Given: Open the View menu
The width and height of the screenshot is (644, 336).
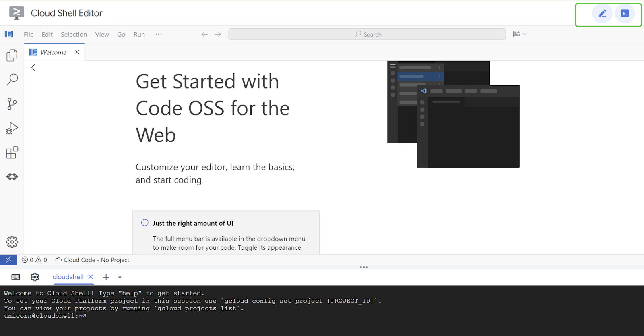Looking at the screenshot, I should click(102, 35).
